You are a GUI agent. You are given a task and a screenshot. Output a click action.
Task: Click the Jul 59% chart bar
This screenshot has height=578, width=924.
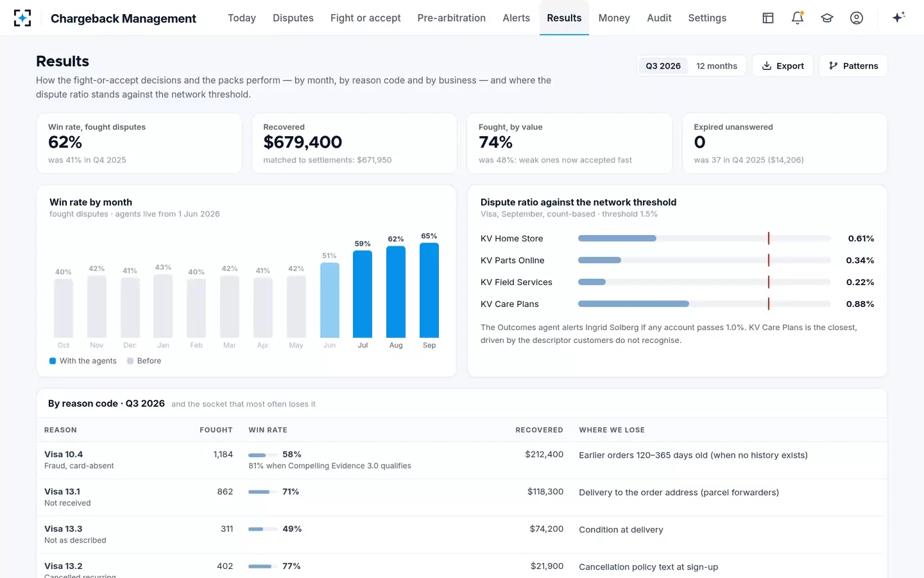tap(363, 294)
